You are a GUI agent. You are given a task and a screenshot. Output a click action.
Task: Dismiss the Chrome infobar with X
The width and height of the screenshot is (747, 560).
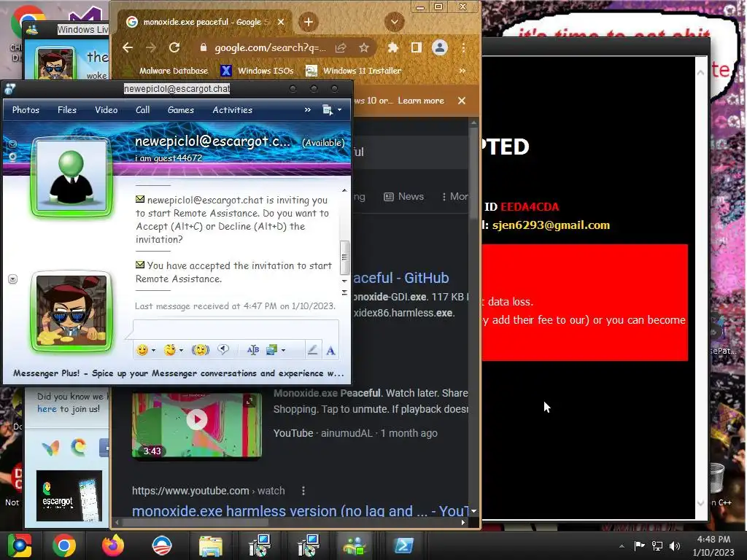(x=462, y=101)
